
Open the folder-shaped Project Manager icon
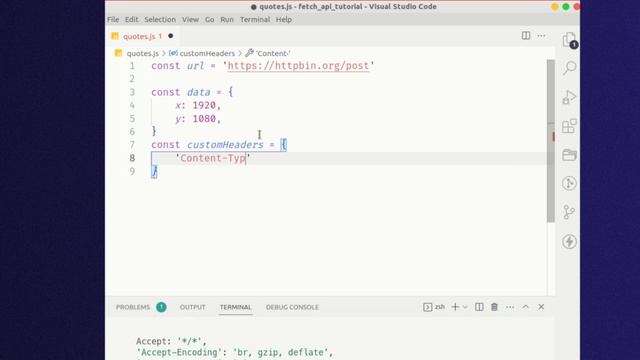(x=569, y=155)
